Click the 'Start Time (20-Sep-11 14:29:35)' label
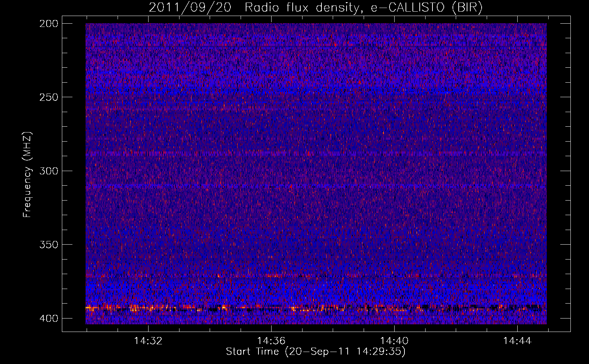This screenshot has height=364, width=589. pos(316,352)
